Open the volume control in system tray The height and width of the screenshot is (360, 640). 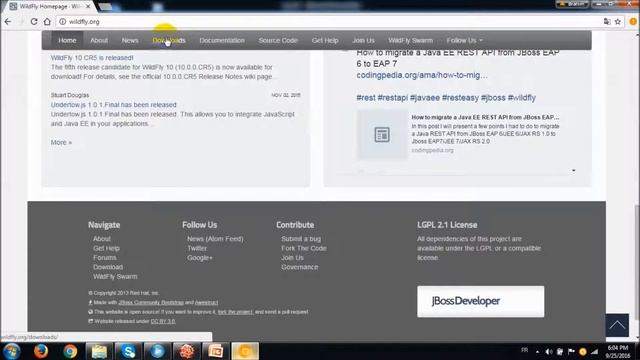point(549,351)
